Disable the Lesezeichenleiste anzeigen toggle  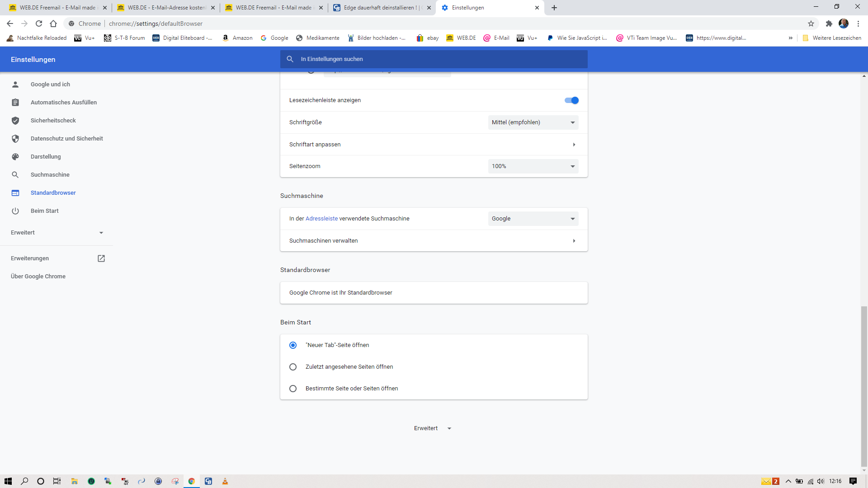coord(571,100)
